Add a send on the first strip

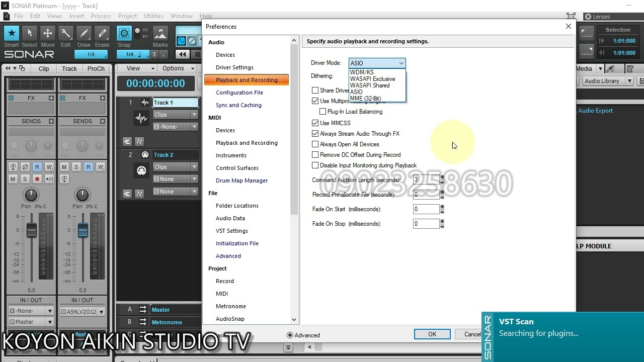51,121
